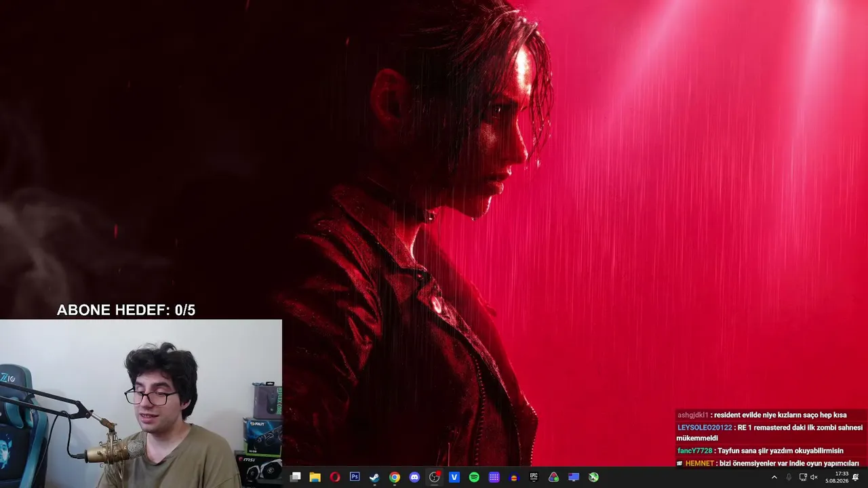Open Photoshop from the taskbar

tap(355, 477)
